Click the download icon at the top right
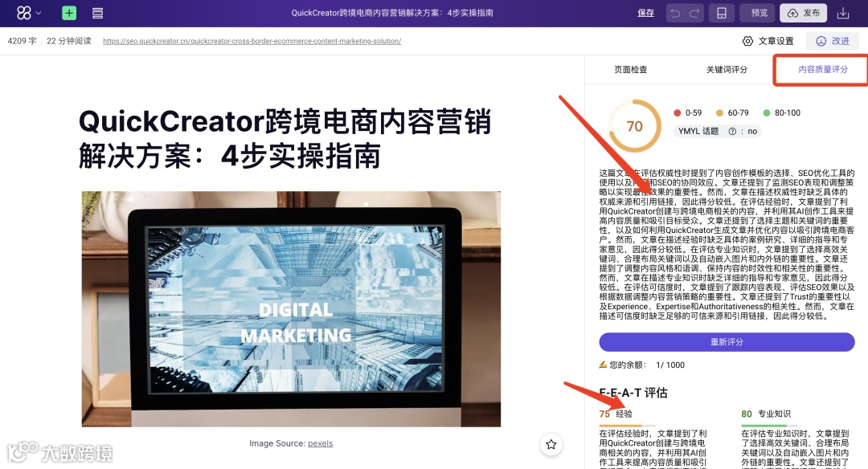The height and width of the screenshot is (469, 868). (844, 13)
